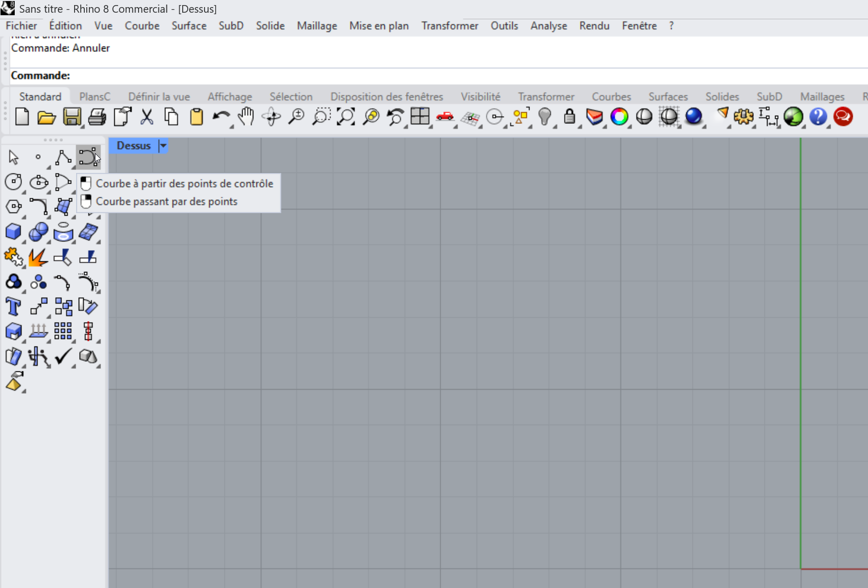Toggle the four-viewport layout icon
Viewport: 868px width, 588px height.
tap(420, 117)
